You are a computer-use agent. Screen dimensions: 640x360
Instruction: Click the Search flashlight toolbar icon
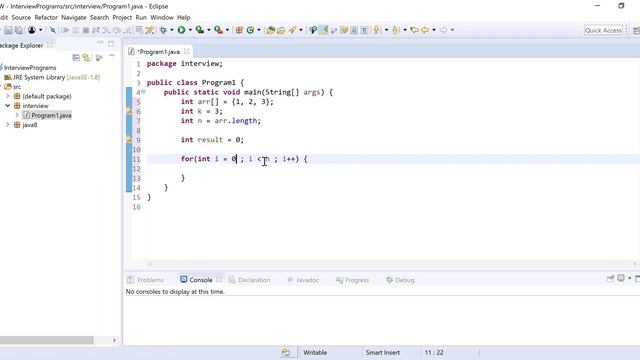(292, 30)
